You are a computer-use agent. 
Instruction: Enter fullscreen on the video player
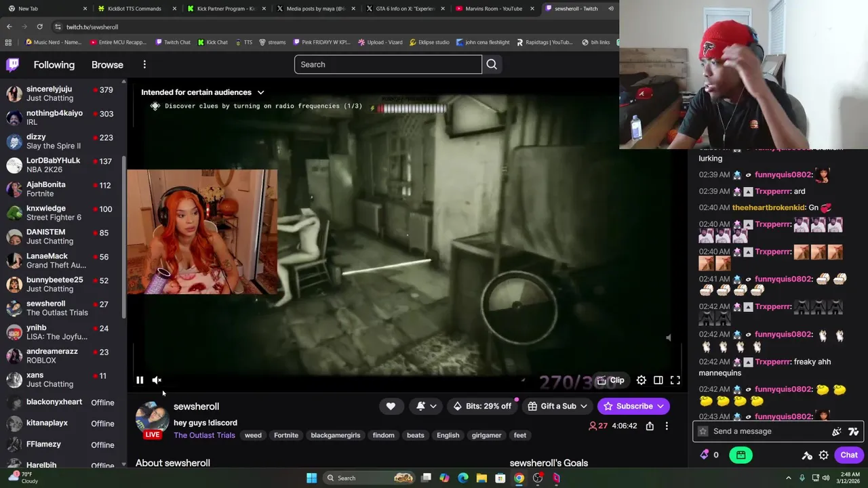675,380
